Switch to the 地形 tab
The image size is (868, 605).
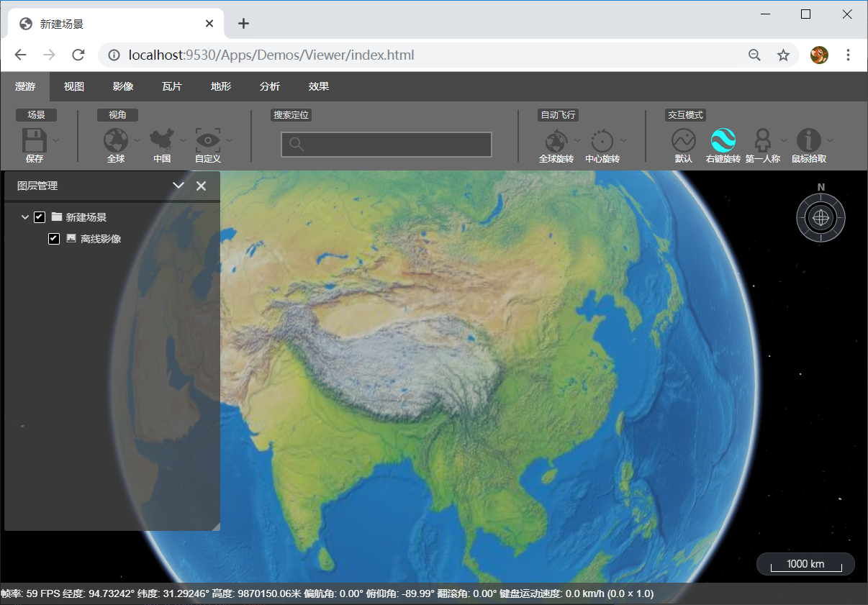pos(221,86)
